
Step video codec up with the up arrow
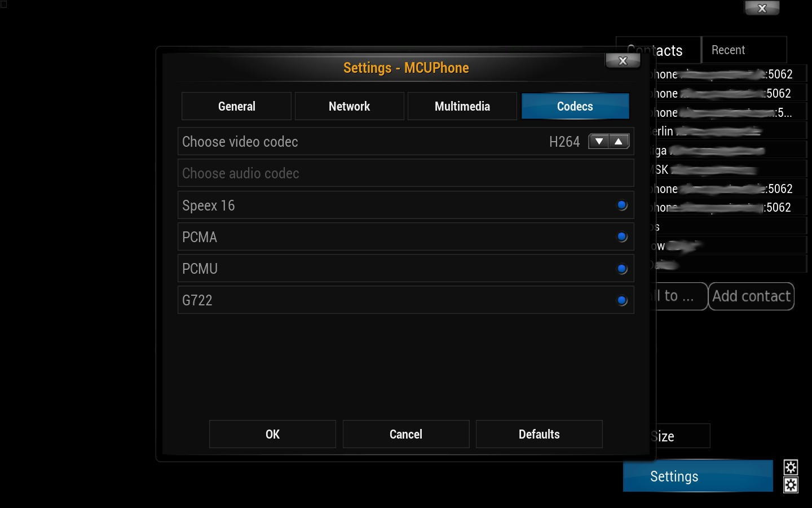[x=619, y=142]
